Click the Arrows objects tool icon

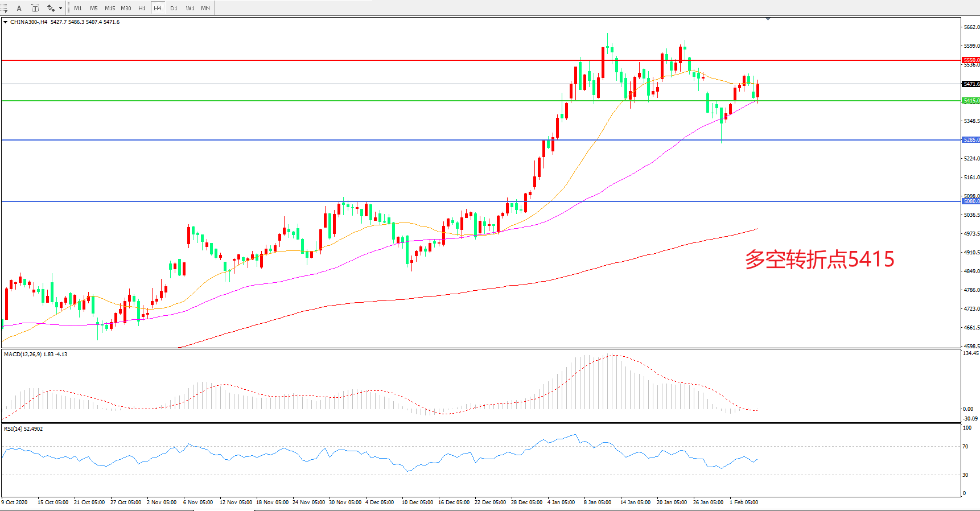coord(51,8)
